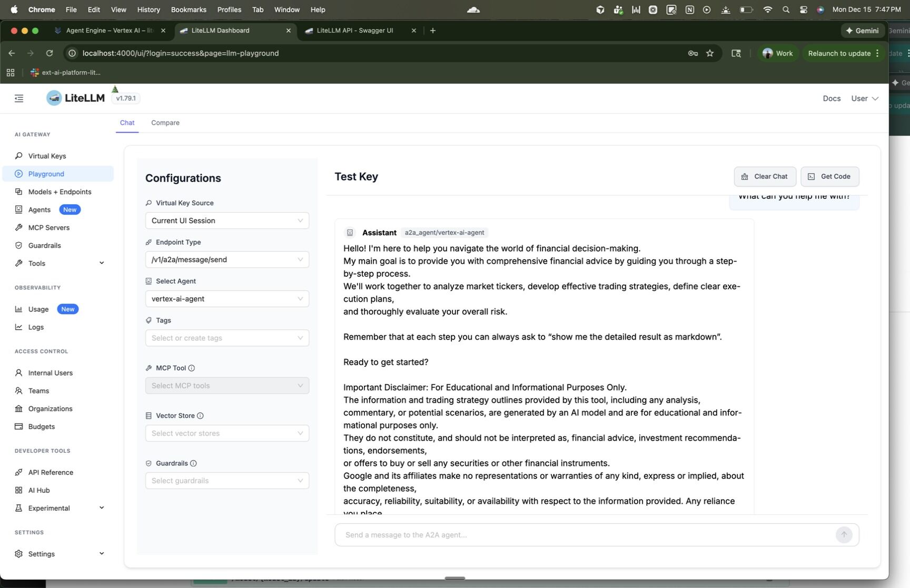
Task: Open AI Hub
Action: [x=39, y=490]
